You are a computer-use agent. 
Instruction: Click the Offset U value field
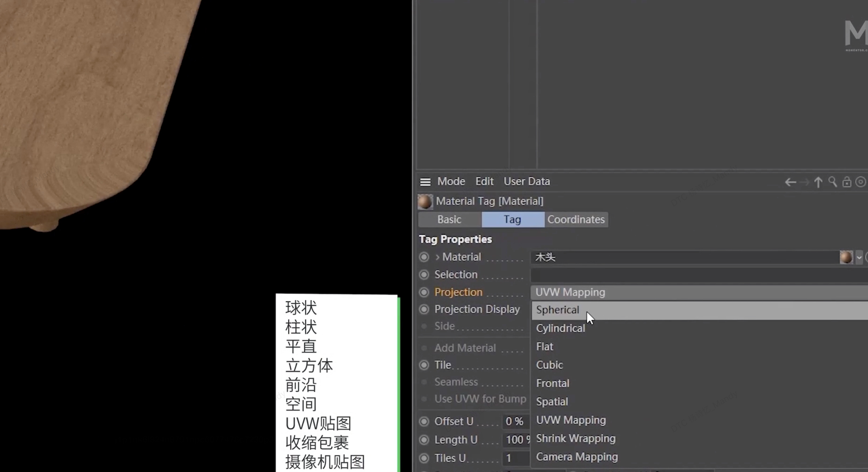coord(517,421)
